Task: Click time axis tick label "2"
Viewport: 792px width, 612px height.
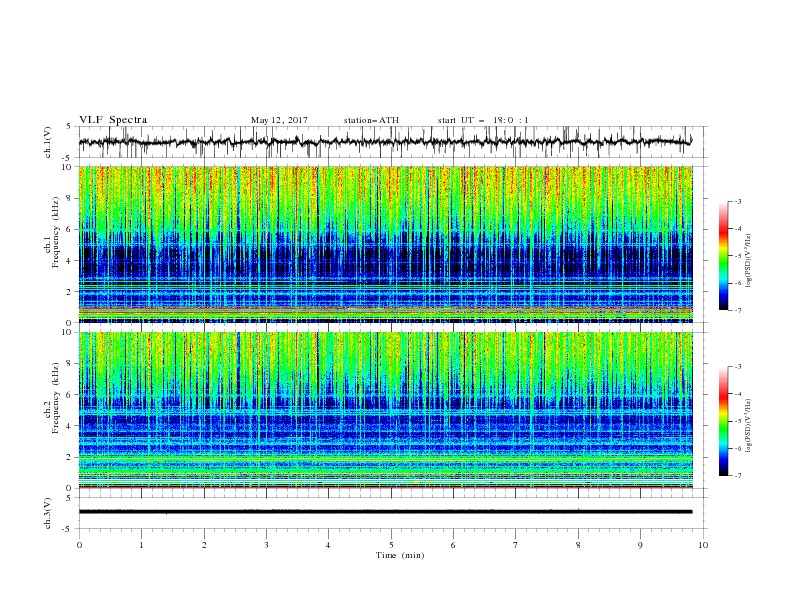Action: click(204, 545)
